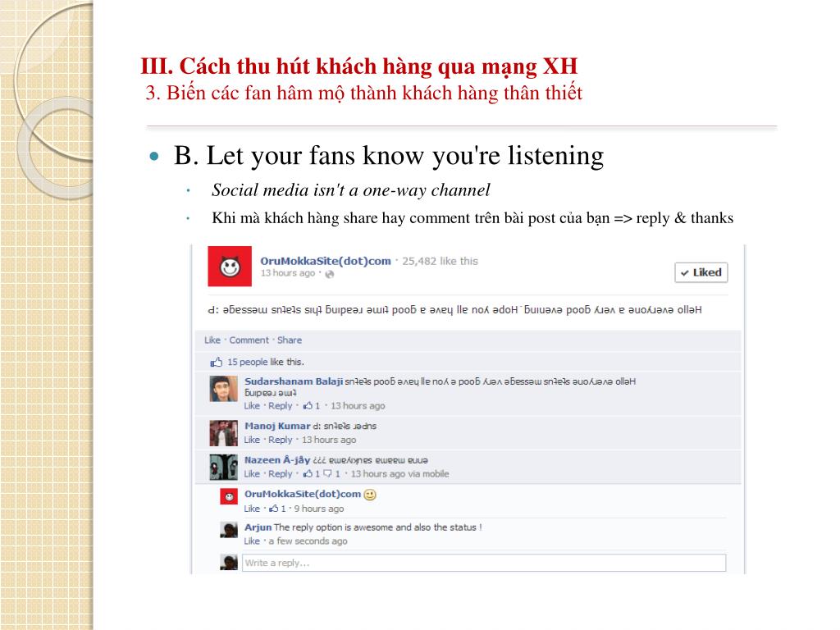Click in the Write a reply field

click(x=484, y=563)
